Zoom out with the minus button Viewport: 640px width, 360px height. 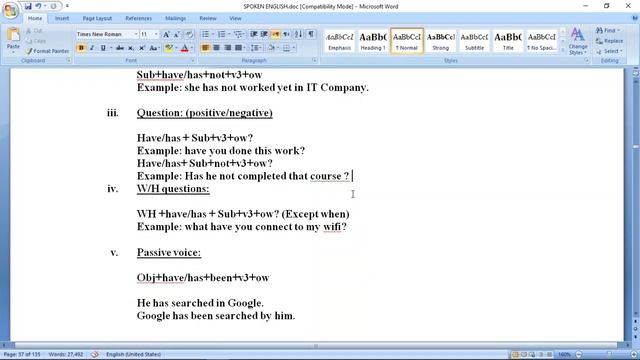pos(579,354)
